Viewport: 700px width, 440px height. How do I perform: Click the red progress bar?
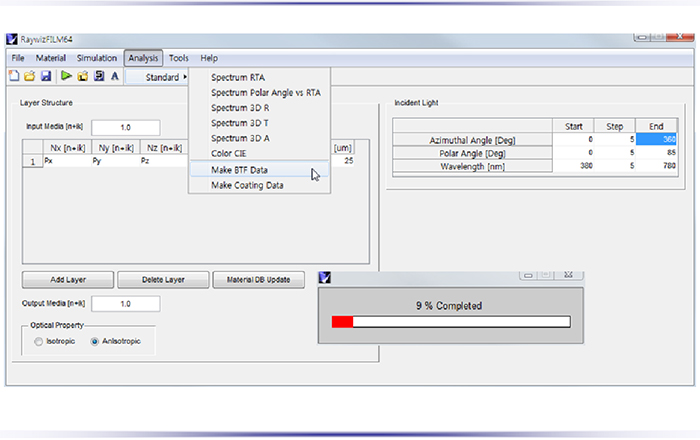342,322
